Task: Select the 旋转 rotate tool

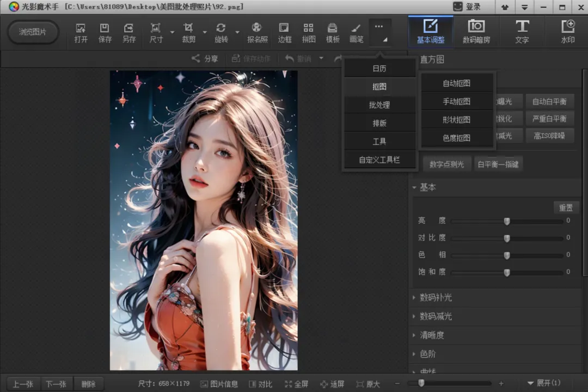Action: pos(221,33)
